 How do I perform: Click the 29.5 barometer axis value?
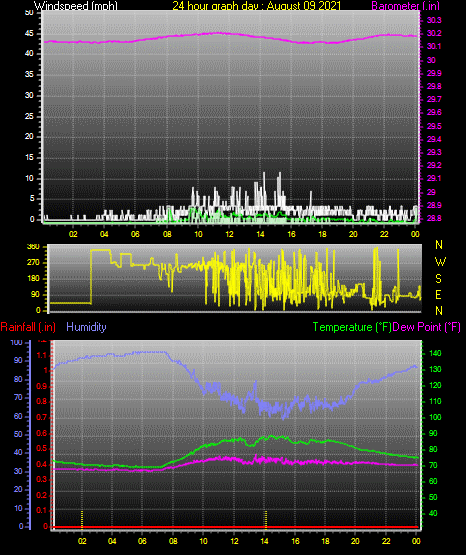pos(434,126)
